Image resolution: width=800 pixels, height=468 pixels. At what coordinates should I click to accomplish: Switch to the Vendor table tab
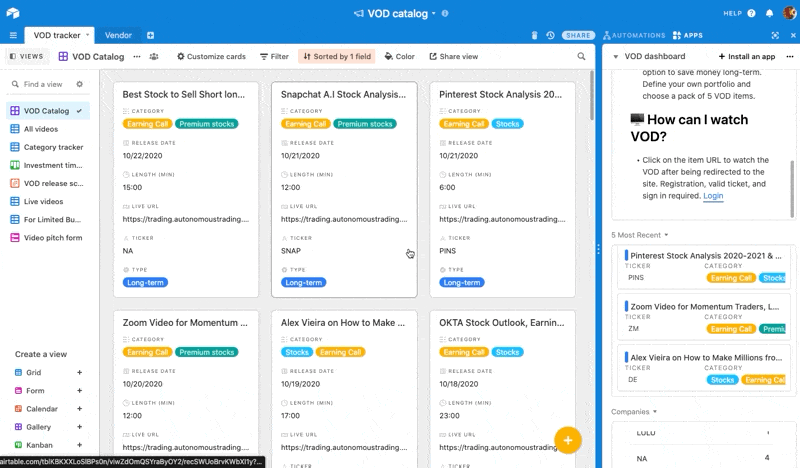point(118,35)
